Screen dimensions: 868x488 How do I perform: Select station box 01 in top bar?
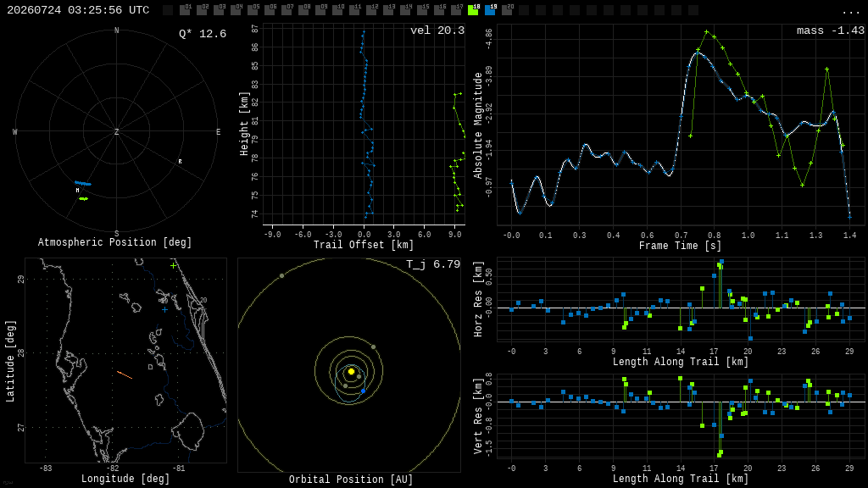[186, 9]
